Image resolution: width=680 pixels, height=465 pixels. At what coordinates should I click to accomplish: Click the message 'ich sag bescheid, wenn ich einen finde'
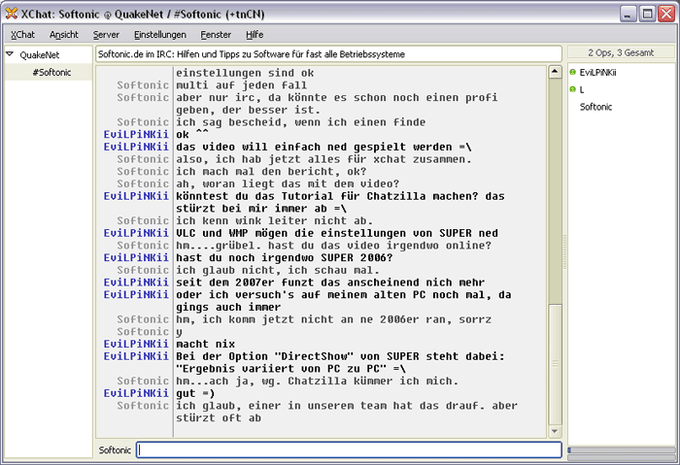tap(301, 122)
